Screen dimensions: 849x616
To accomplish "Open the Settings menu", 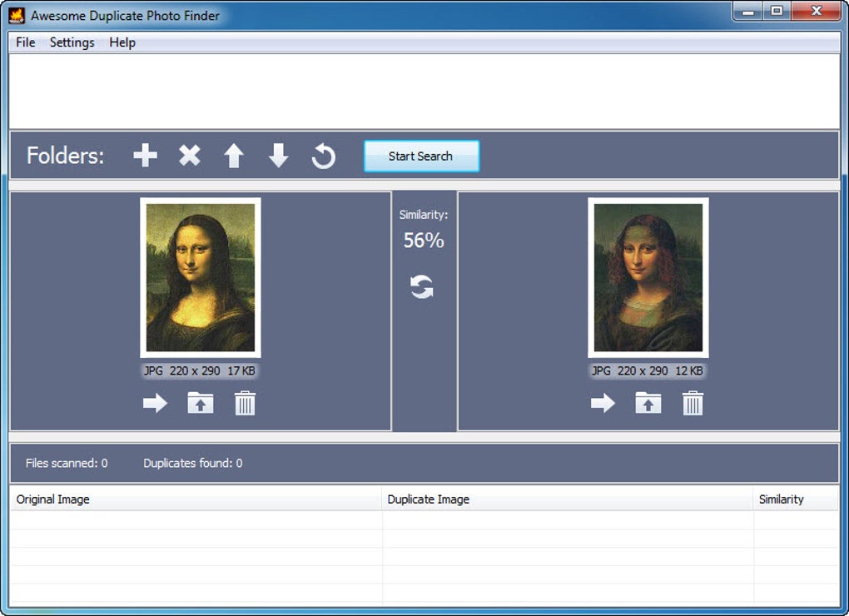I will (72, 42).
